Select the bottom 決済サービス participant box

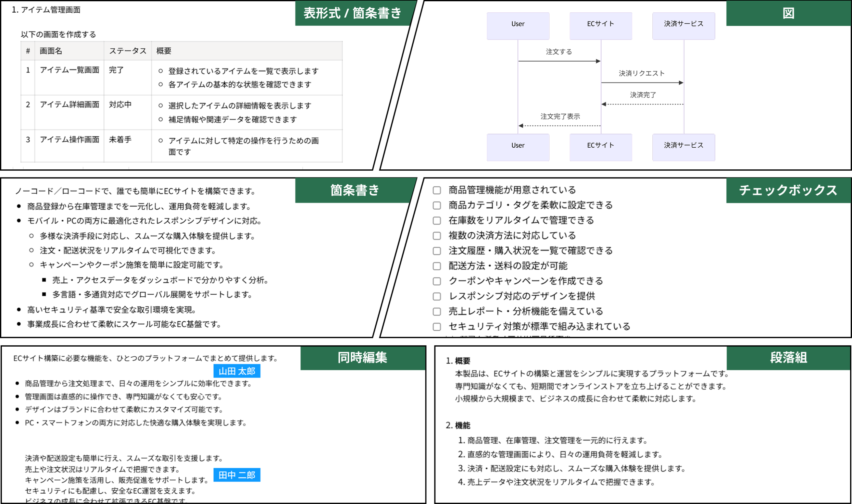(x=683, y=147)
